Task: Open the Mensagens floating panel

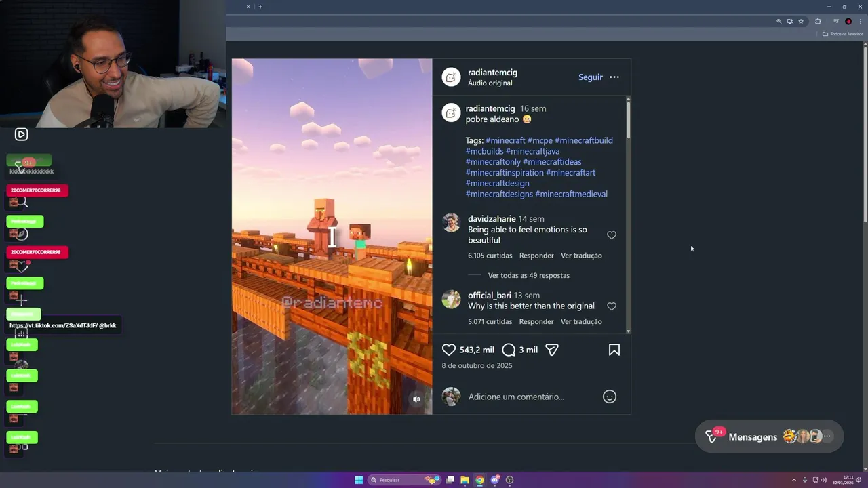Action: (x=769, y=436)
